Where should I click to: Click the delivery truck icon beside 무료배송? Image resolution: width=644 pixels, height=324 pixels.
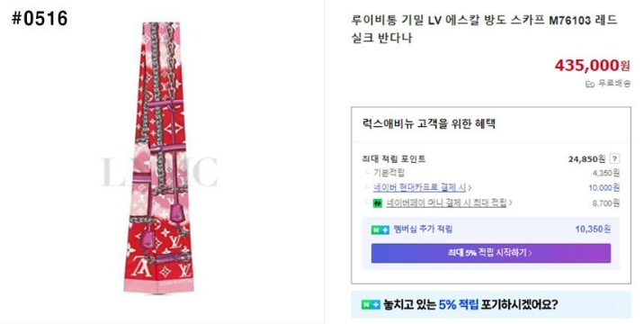coord(589,85)
